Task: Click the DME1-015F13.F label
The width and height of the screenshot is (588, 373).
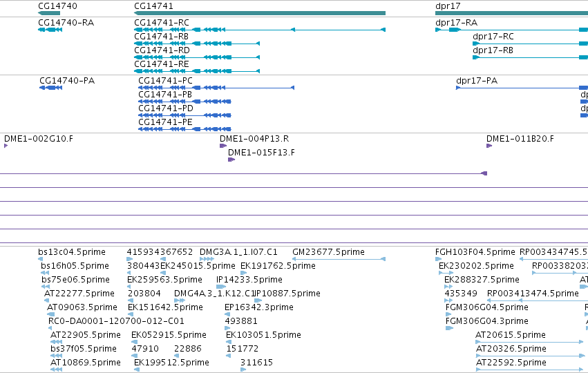Action: point(261,153)
